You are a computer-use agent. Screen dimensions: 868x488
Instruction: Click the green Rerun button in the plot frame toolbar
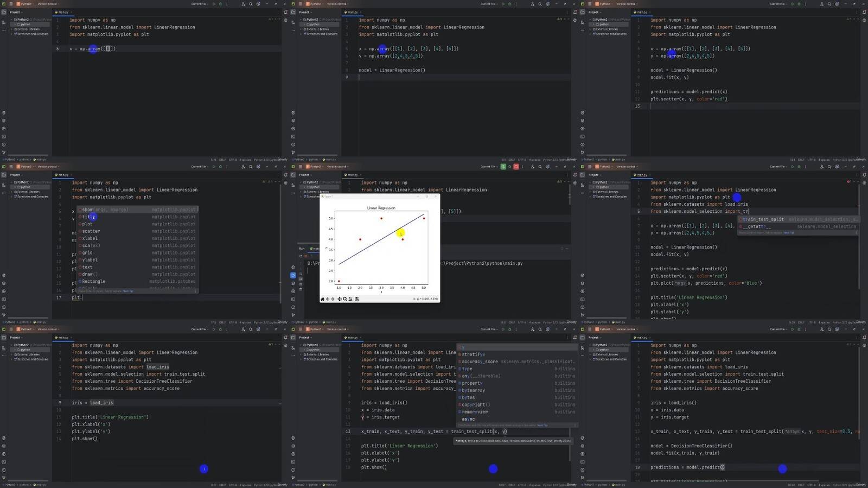pyautogui.click(x=503, y=167)
